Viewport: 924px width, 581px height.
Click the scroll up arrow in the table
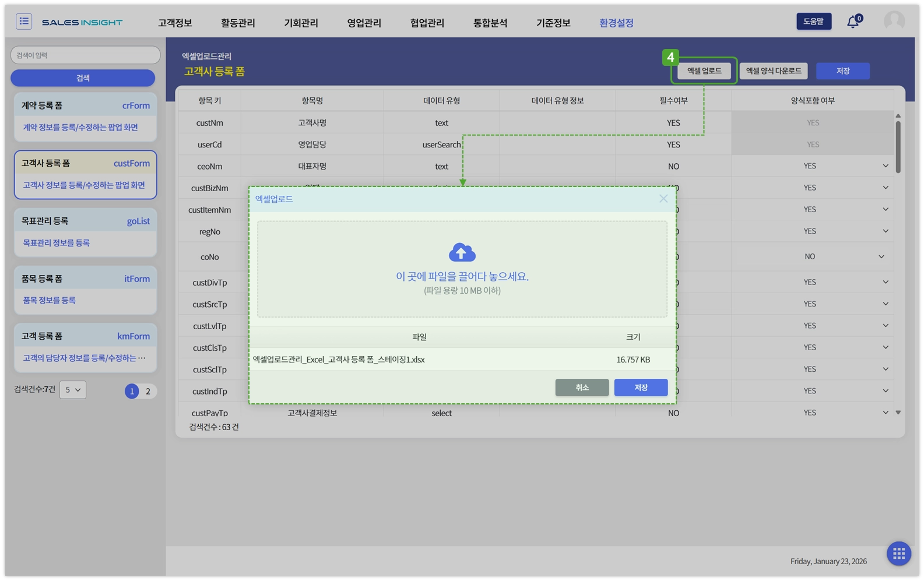tap(898, 116)
